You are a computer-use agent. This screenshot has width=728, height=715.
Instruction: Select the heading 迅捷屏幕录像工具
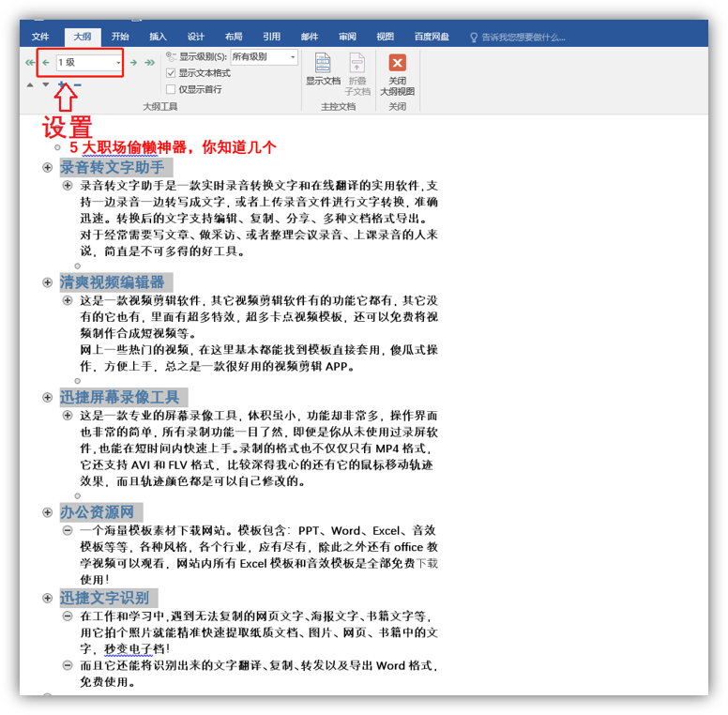click(119, 397)
